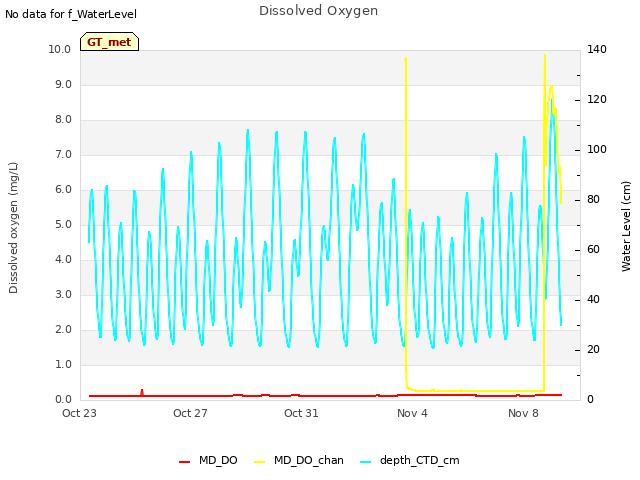Click the 5.0 left axis tick label

[x=63, y=225]
